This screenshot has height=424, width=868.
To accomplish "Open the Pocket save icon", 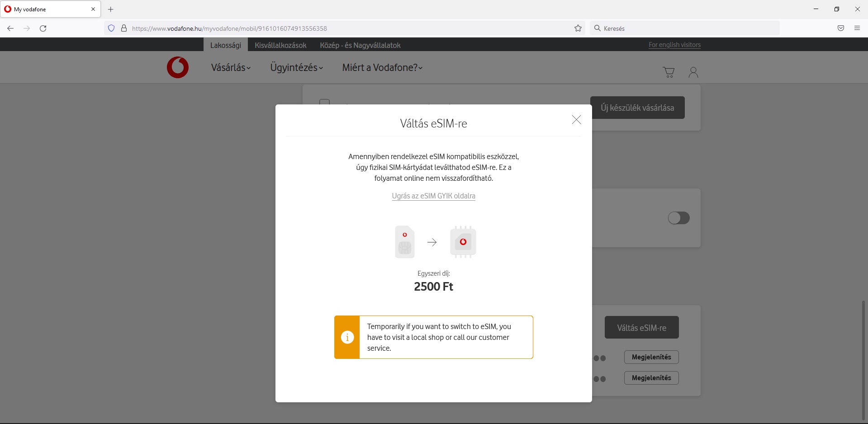I will point(841,28).
